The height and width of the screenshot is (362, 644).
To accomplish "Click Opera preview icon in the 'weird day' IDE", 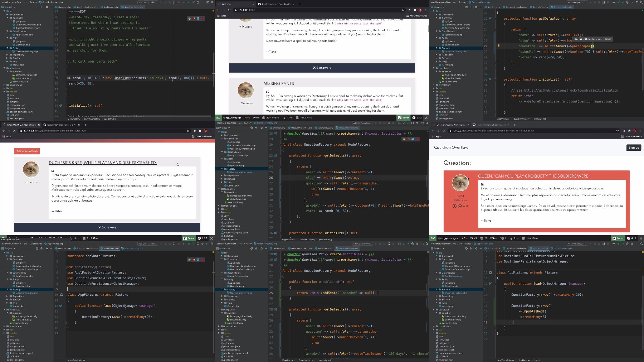I will coord(202,18).
